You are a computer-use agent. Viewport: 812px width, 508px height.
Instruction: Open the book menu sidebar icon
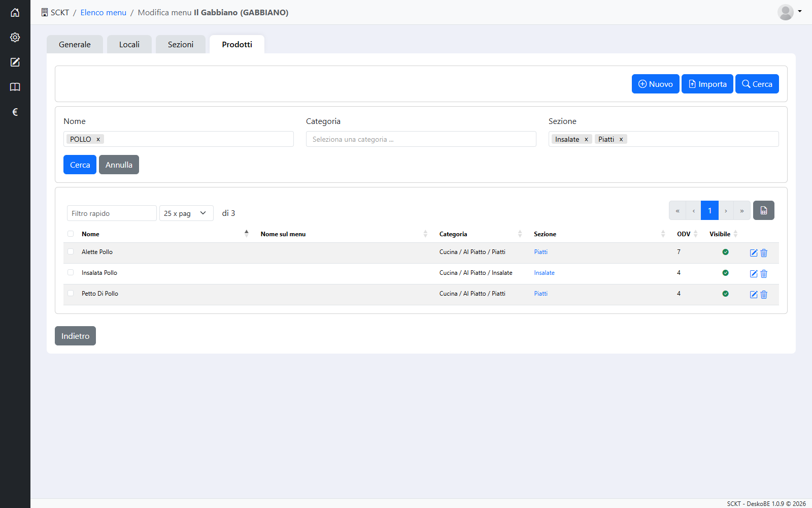pyautogui.click(x=15, y=87)
